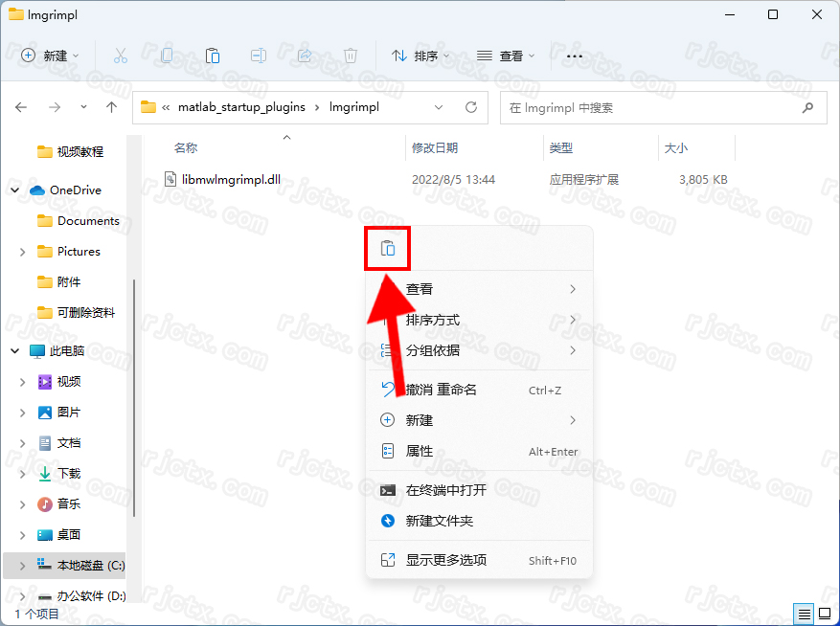Screen dimensions: 840x626
Task: Open the 新建 dropdown button in toolbar
Action: coord(51,56)
